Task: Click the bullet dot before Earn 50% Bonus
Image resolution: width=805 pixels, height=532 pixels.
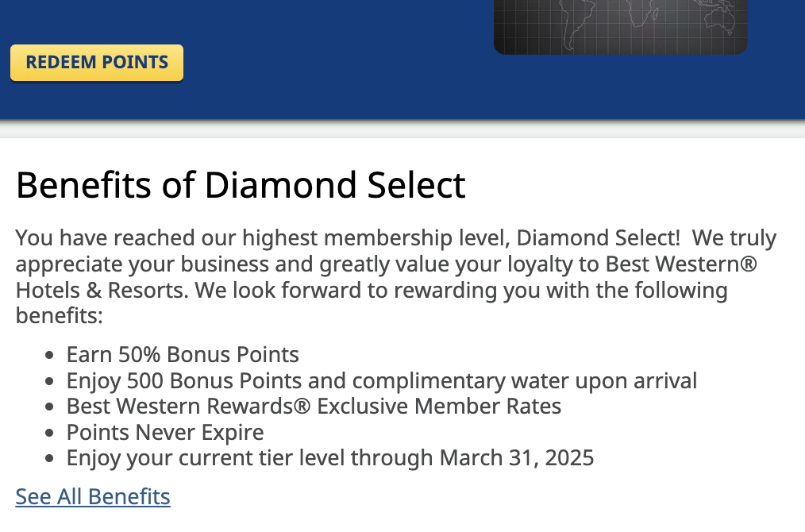Action: tap(51, 356)
